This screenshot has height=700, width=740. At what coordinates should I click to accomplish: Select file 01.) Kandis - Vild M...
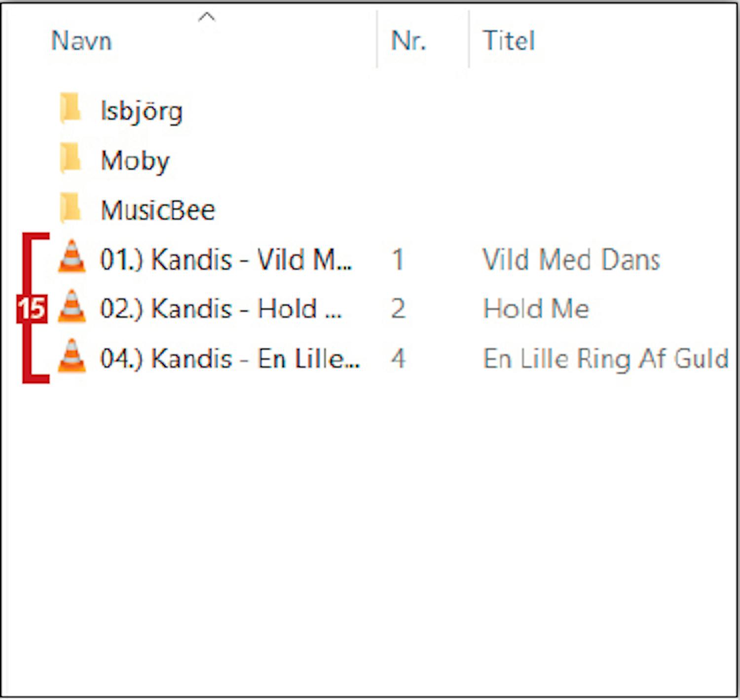point(226,259)
